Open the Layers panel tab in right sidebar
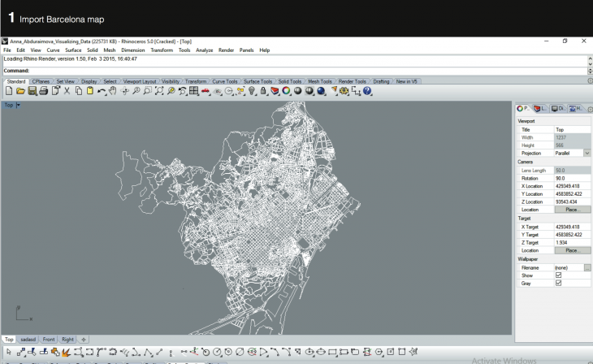This screenshot has height=364, width=593. click(x=540, y=109)
